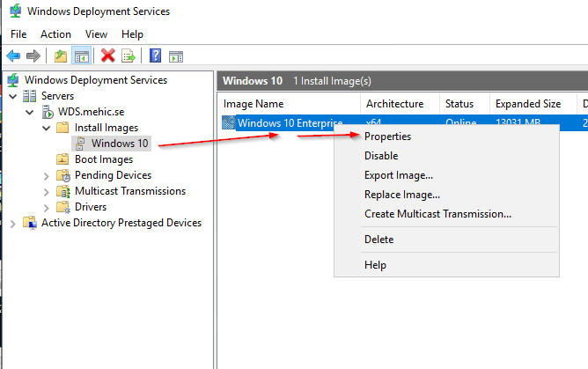
Task: Click the Export List toolbar icon
Action: coord(129,55)
